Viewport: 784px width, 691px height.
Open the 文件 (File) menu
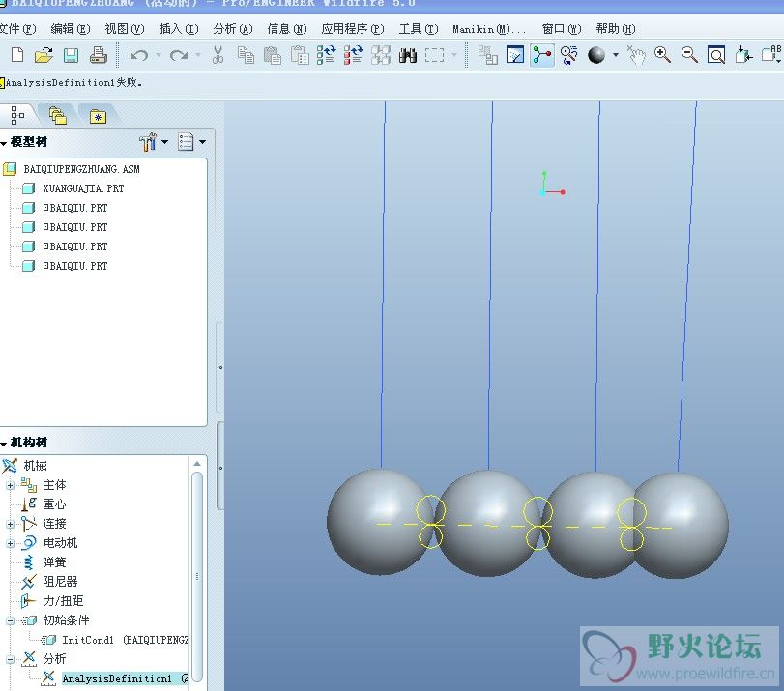pos(18,29)
